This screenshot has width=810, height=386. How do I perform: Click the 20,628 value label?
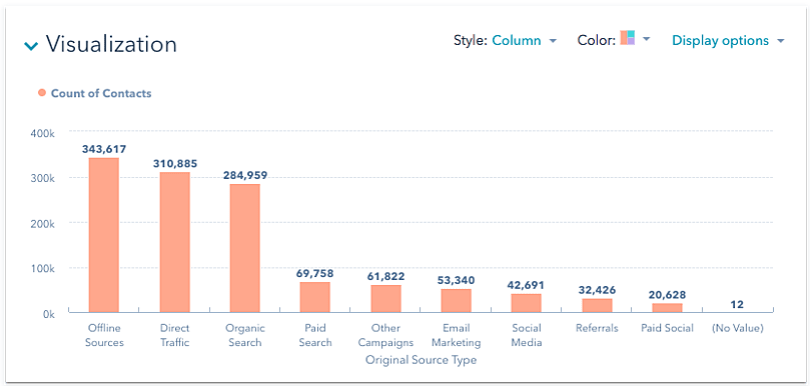click(x=667, y=295)
